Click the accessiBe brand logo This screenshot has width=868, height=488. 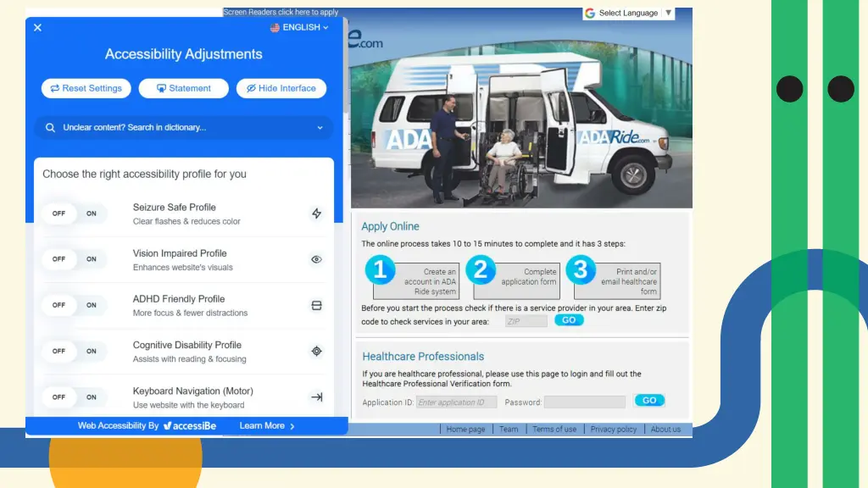click(190, 426)
